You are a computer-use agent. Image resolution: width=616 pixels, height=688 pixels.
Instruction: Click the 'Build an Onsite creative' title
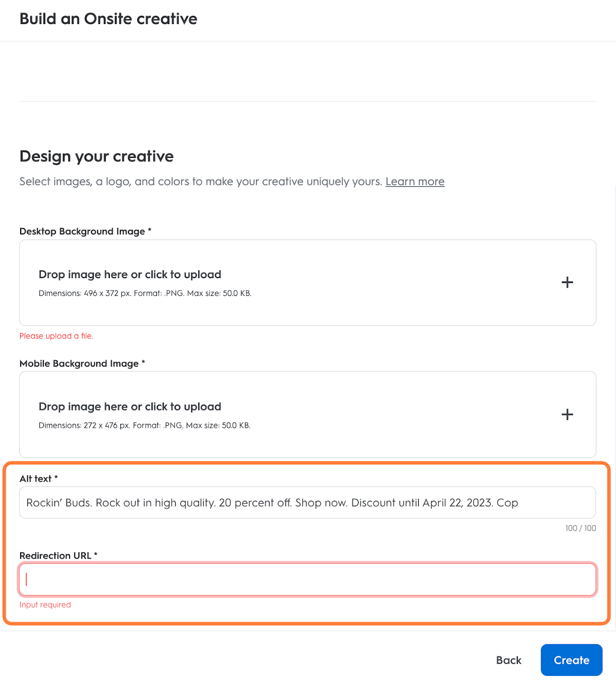[x=108, y=19]
